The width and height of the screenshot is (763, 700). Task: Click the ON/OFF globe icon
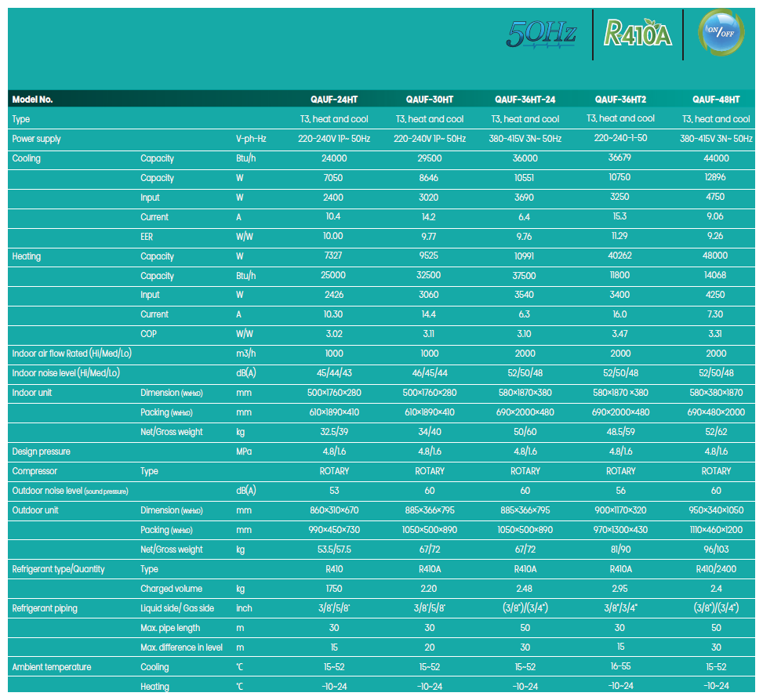pyautogui.click(x=721, y=32)
